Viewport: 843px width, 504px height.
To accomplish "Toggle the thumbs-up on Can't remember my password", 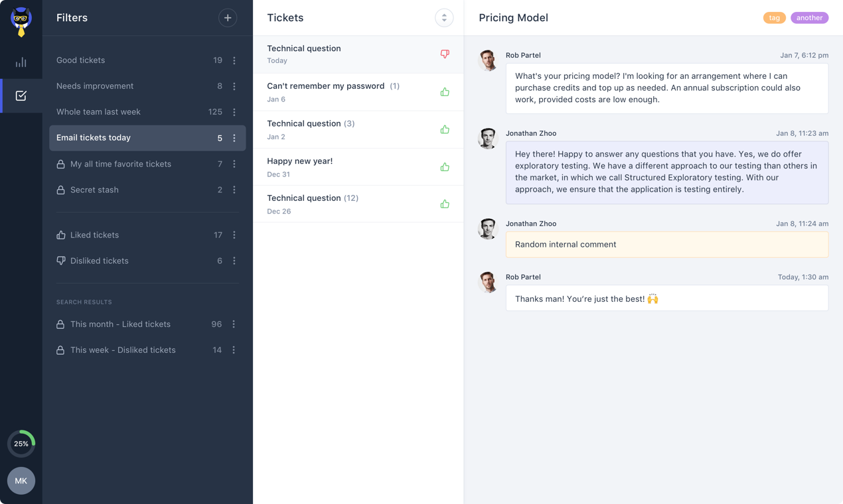I will pos(444,92).
